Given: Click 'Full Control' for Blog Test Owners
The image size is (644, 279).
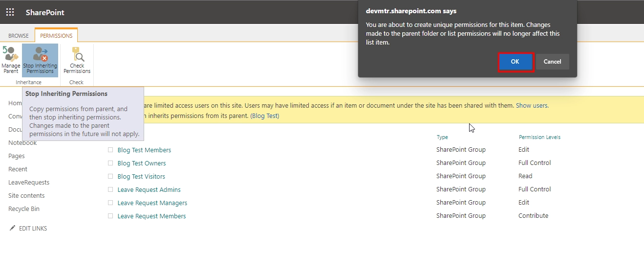Looking at the screenshot, I should pyautogui.click(x=535, y=163).
